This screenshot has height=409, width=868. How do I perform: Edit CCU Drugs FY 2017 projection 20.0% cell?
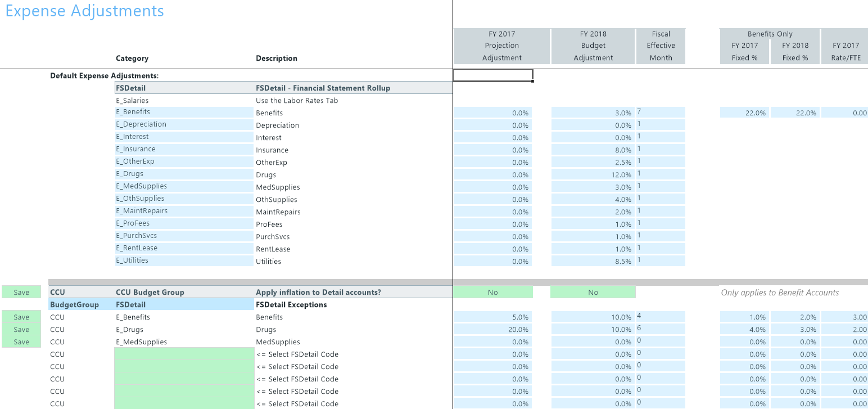pyautogui.click(x=493, y=329)
